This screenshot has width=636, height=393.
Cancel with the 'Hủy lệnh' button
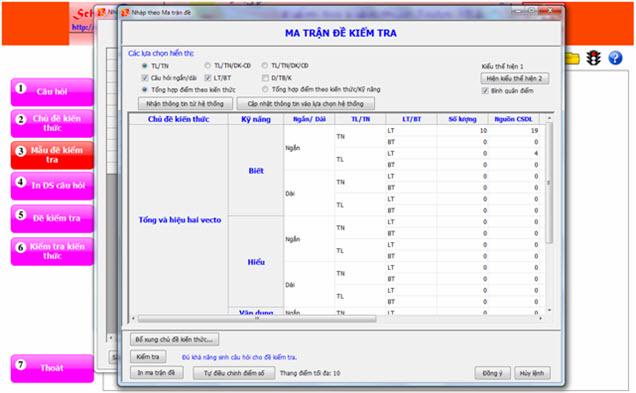click(x=532, y=373)
